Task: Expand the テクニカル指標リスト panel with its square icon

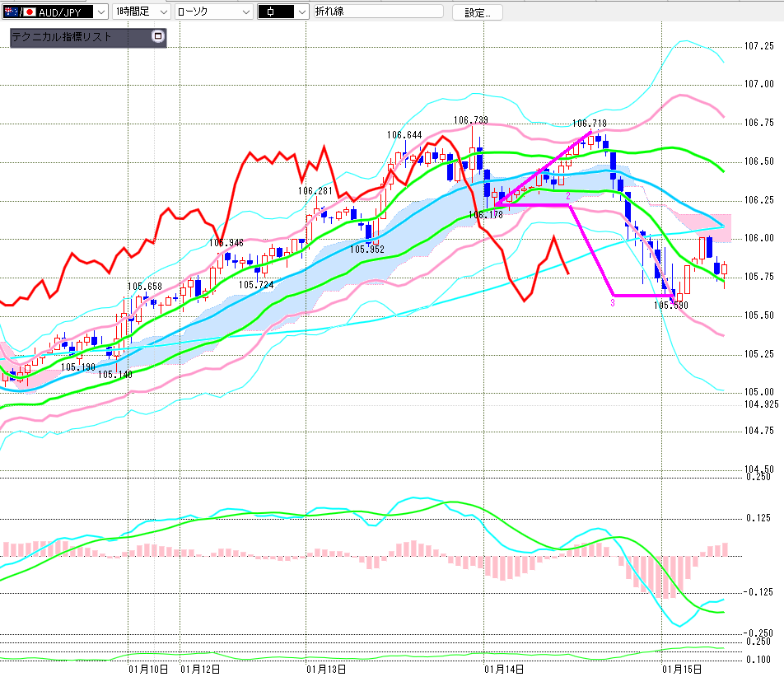Action: [158, 37]
